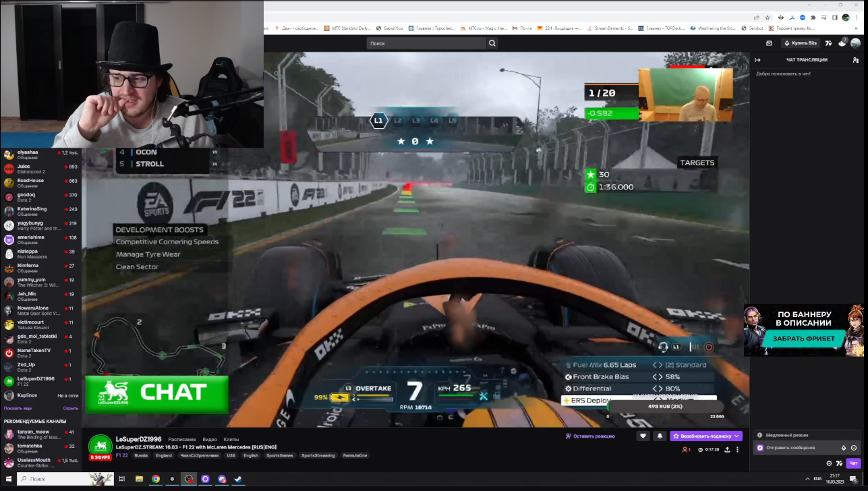The width and height of the screenshot is (868, 491).
Task: Click the ENG language indicator in tray
Action: coord(817,479)
